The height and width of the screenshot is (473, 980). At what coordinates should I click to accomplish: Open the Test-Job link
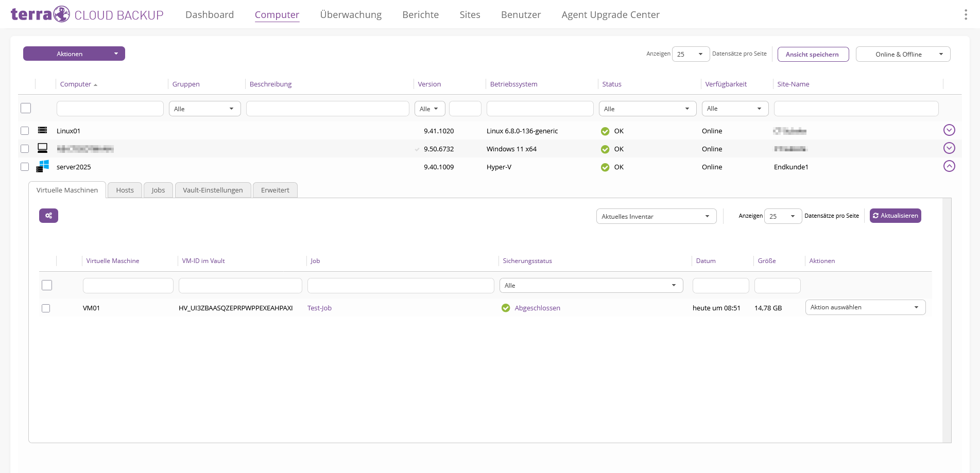point(319,308)
